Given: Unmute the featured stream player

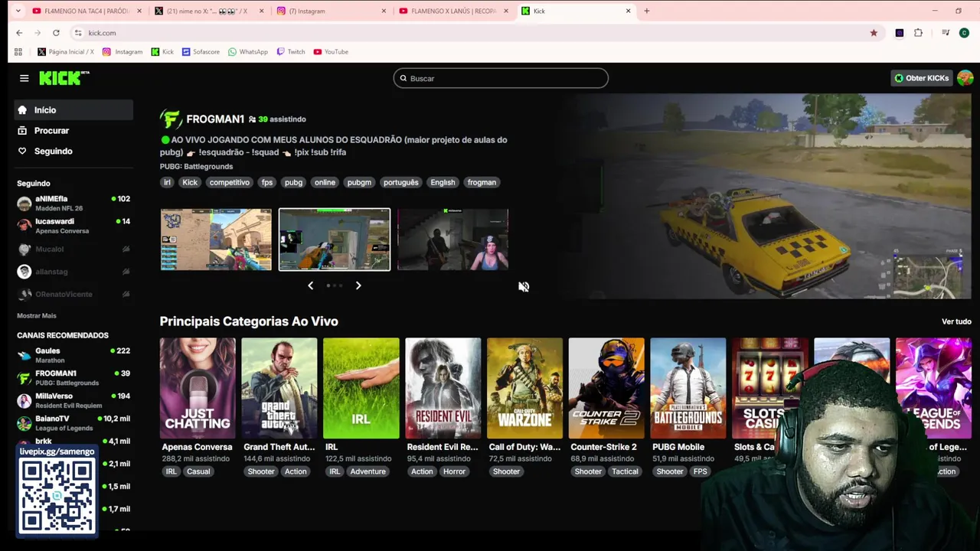Looking at the screenshot, I should point(524,286).
